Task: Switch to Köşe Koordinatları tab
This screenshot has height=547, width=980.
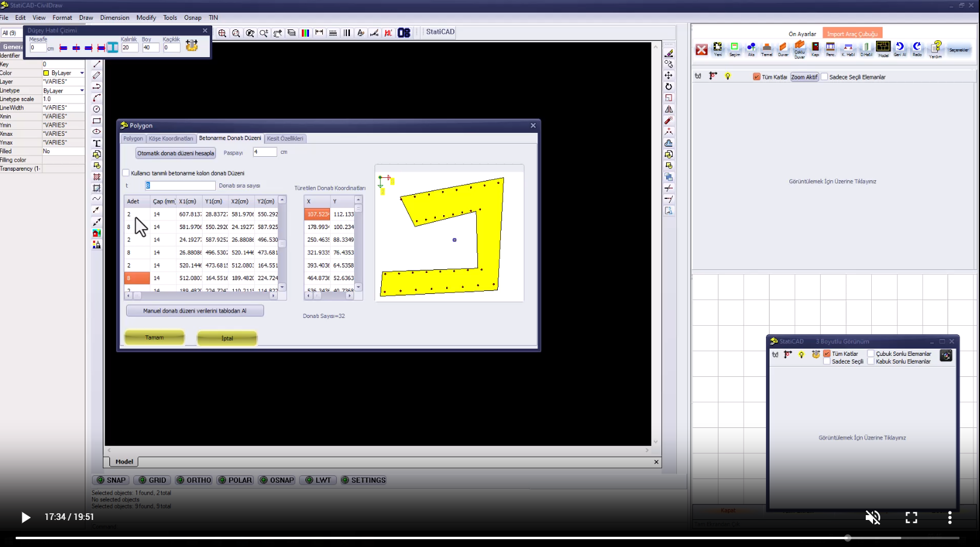Action: click(x=171, y=138)
